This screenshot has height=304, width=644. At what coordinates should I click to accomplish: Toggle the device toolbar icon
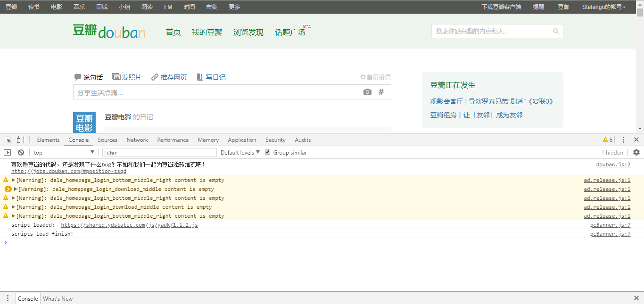tap(20, 140)
